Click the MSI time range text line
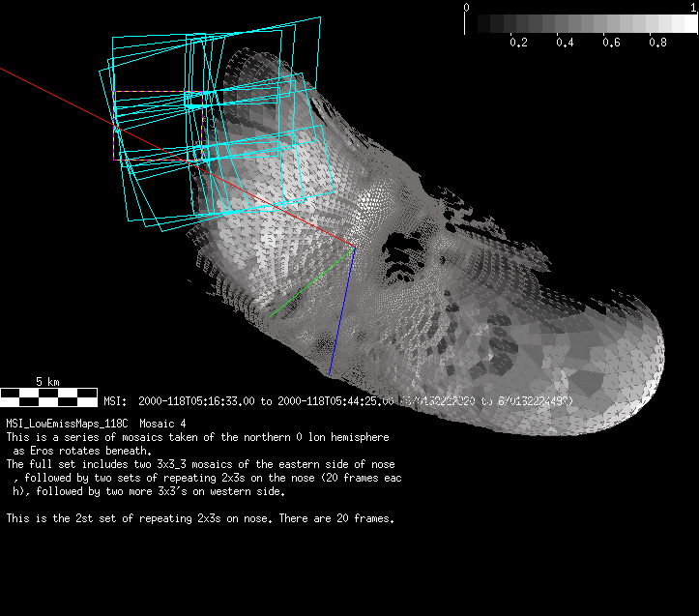Image resolution: width=699 pixels, height=616 pixels. click(x=338, y=401)
